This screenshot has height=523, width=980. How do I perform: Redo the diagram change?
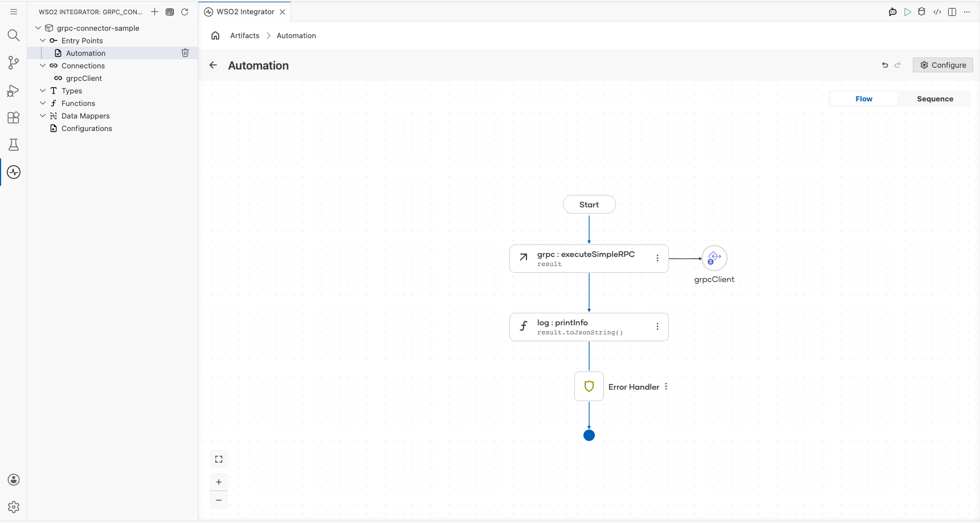tap(897, 65)
